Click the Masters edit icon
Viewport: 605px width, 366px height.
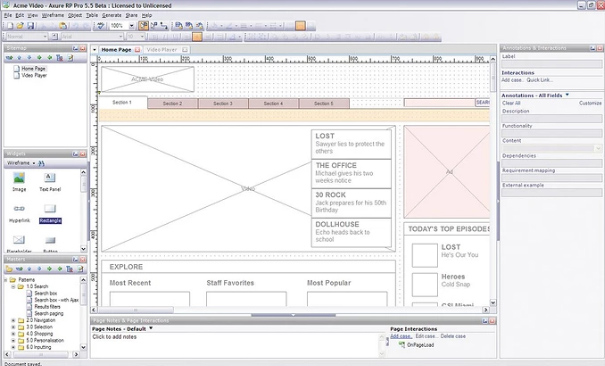pos(80,269)
